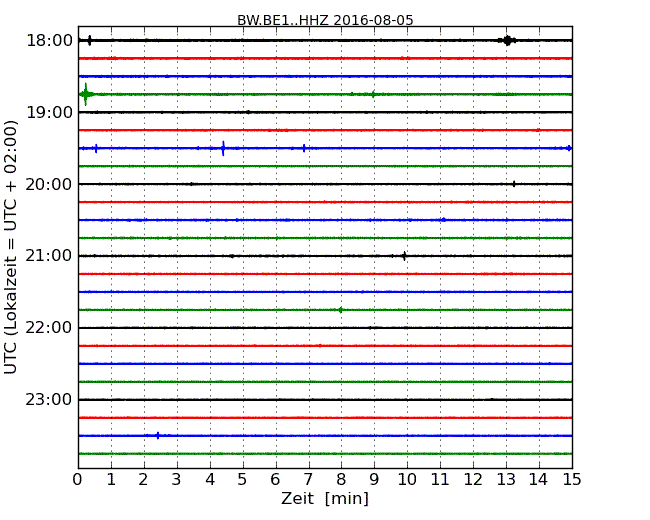650x520 pixels.
Task: Click the plot title BW.BE1..HHZ 2016-08-05
Action: [325, 20]
